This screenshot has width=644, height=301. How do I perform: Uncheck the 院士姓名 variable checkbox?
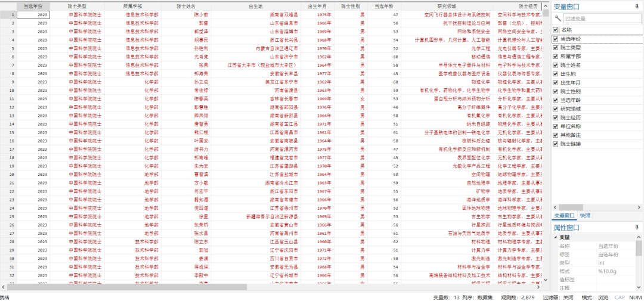point(556,65)
